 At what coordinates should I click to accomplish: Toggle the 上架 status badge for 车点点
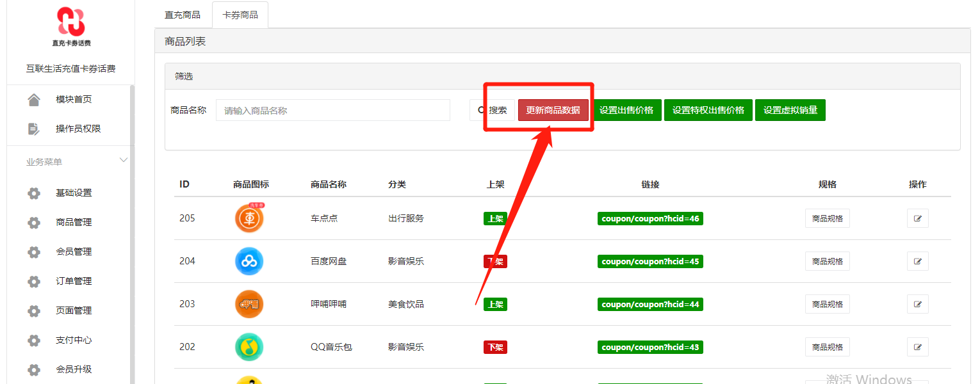495,218
